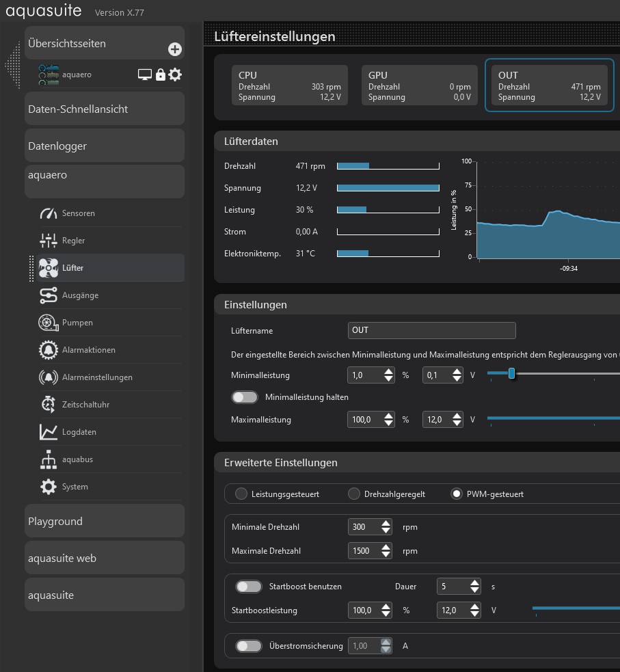Screen dimensions: 620x672
Task: Expand the Datenlogger section
Action: (105, 146)
